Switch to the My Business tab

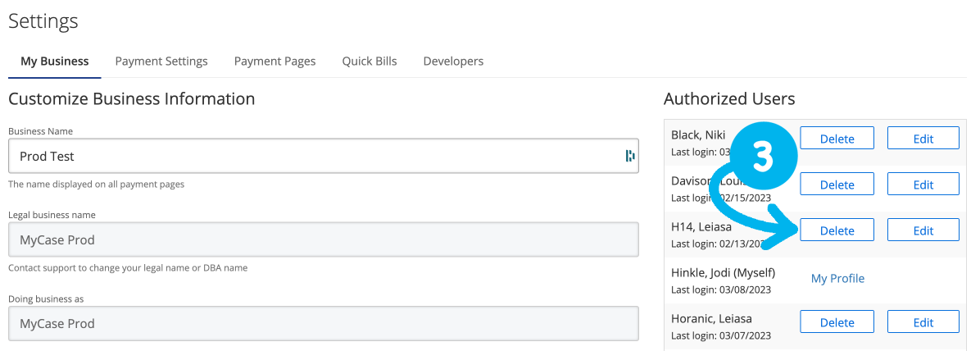(x=55, y=62)
